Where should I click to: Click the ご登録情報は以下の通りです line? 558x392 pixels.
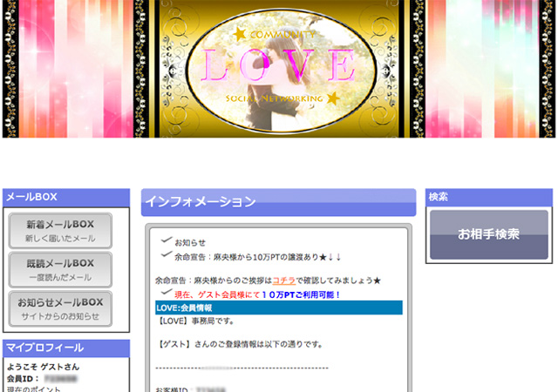pyautogui.click(x=240, y=344)
